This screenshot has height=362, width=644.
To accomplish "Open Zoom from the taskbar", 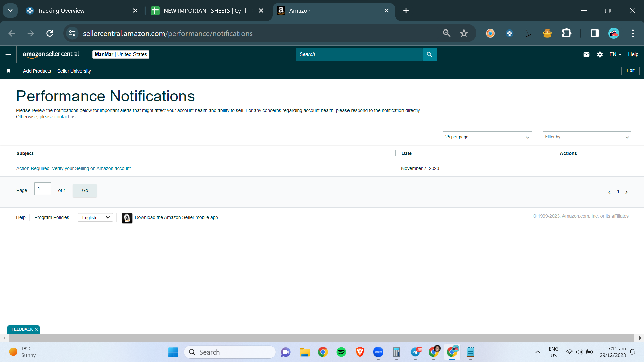I will [378, 352].
